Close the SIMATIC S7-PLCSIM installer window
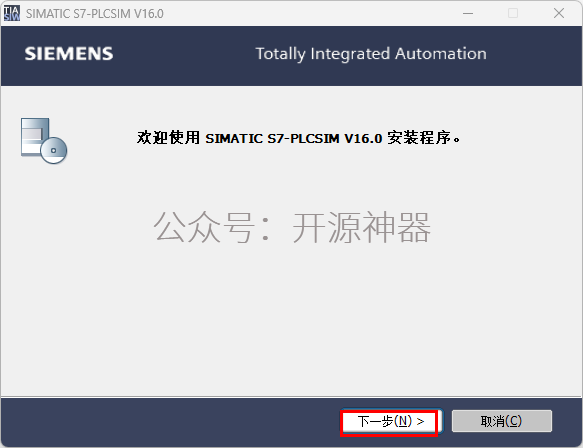Viewport: 583px width, 448px height. (559, 13)
